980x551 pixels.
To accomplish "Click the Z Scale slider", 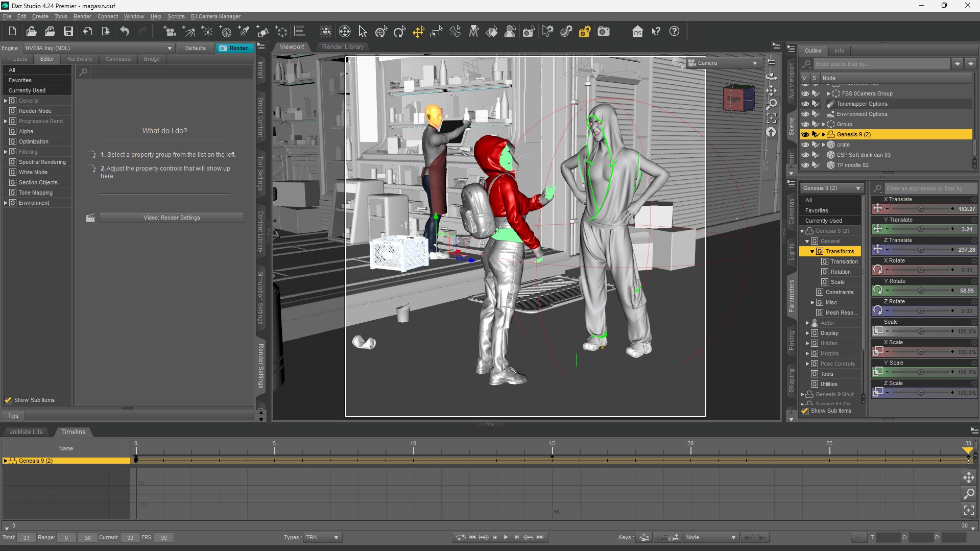I will pos(920,393).
